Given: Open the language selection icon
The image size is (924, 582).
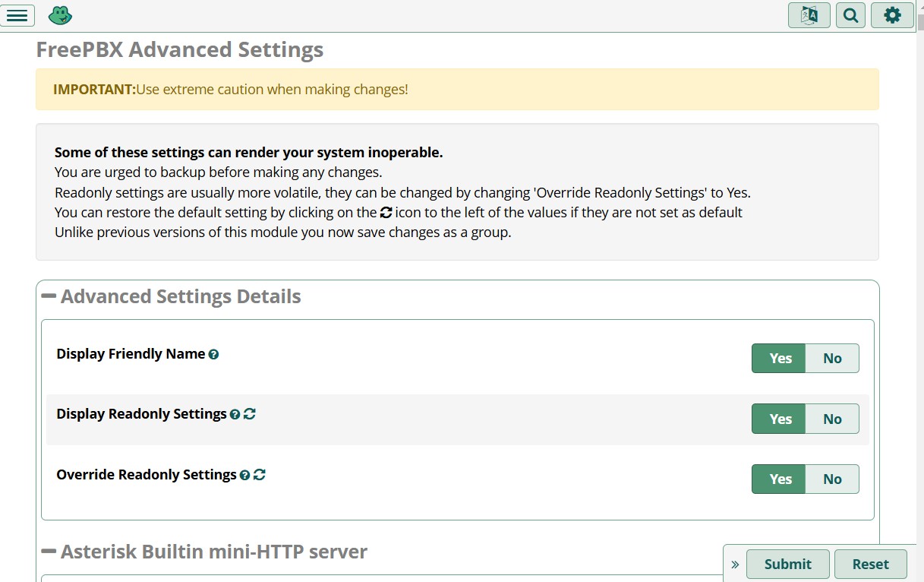Looking at the screenshot, I should [x=809, y=15].
